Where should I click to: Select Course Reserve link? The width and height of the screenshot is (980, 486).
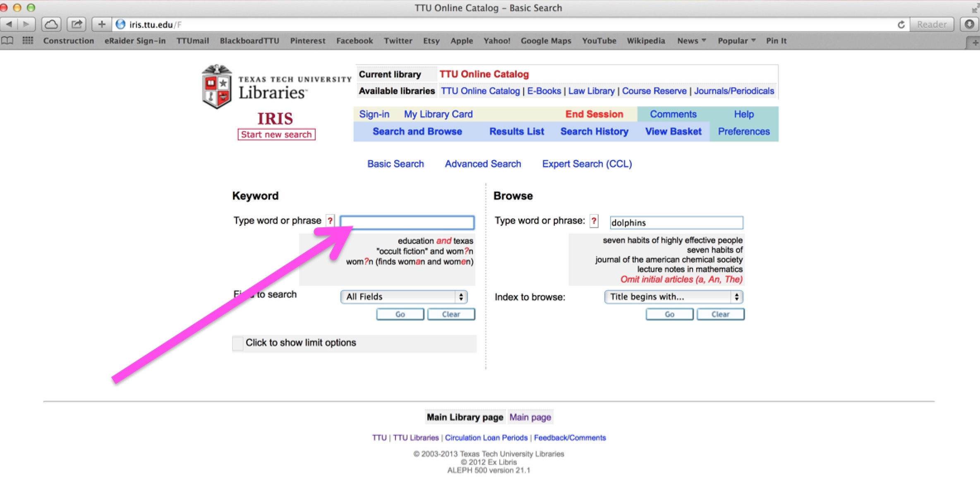click(654, 91)
